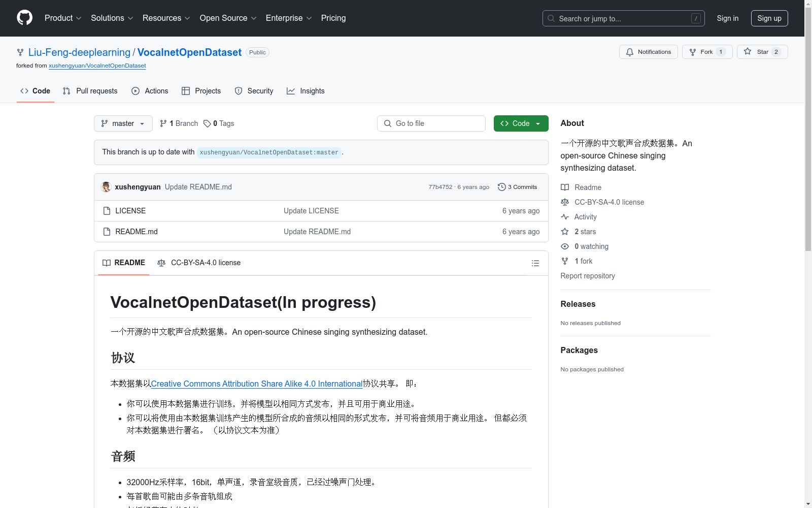Switch to the Projects tab
The width and height of the screenshot is (812, 508).
[x=201, y=91]
